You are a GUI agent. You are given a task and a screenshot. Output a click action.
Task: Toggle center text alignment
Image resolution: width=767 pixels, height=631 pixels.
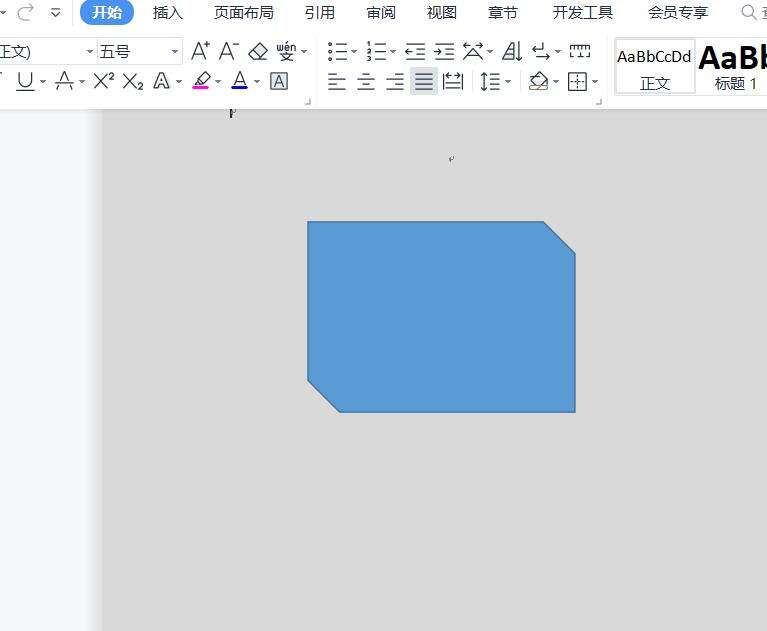click(x=366, y=81)
